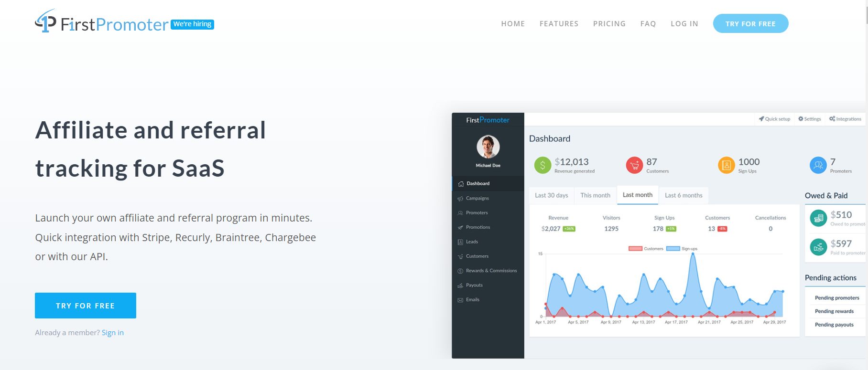Click the Settings gear icon
The height and width of the screenshot is (370, 868).
click(801, 119)
